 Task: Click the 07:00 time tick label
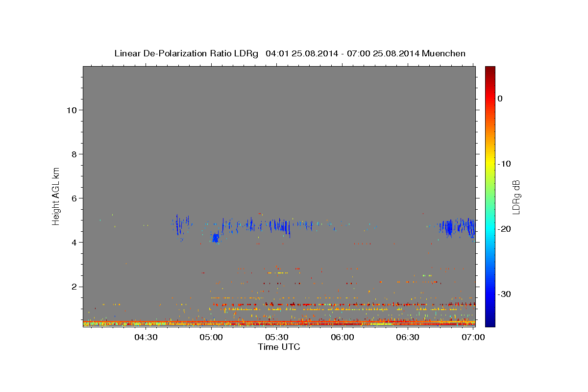coord(473,338)
